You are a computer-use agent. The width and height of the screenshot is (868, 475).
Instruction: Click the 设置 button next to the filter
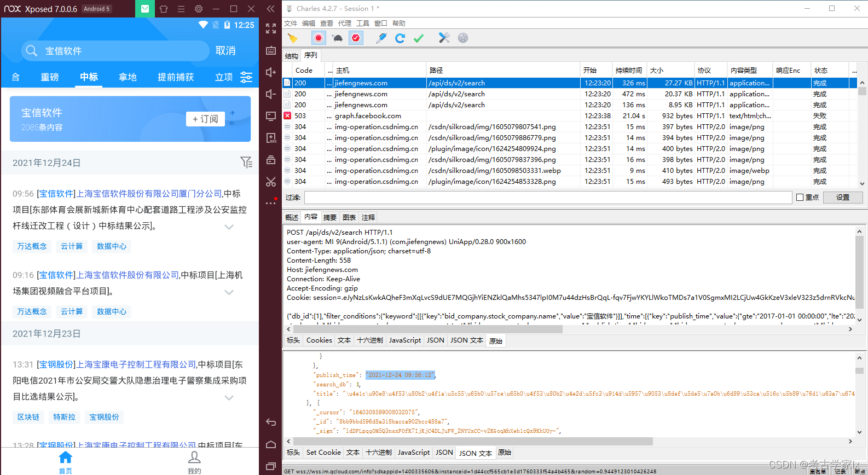(x=843, y=198)
